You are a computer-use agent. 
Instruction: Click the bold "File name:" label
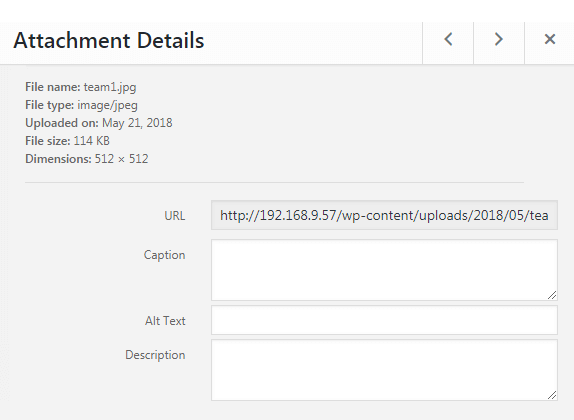[53, 87]
